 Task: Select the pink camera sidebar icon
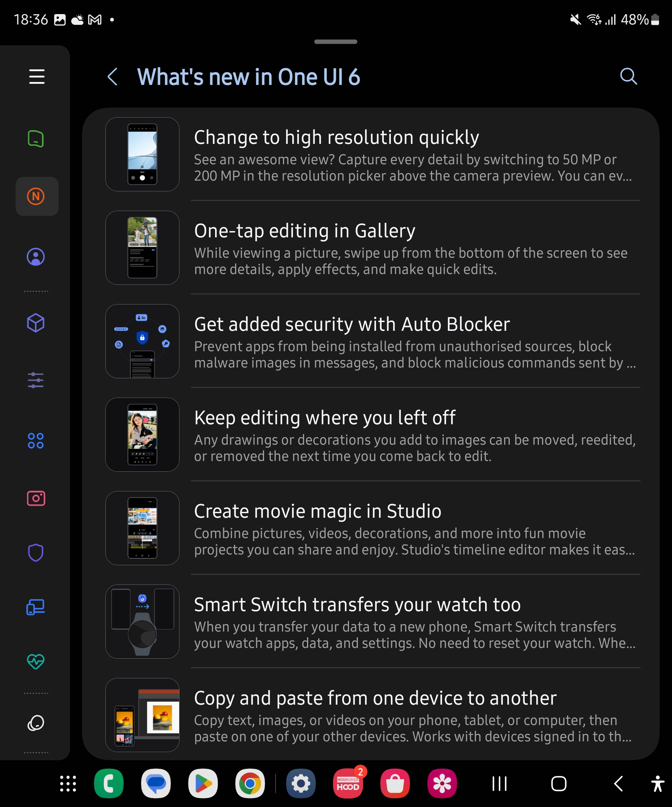click(36, 498)
